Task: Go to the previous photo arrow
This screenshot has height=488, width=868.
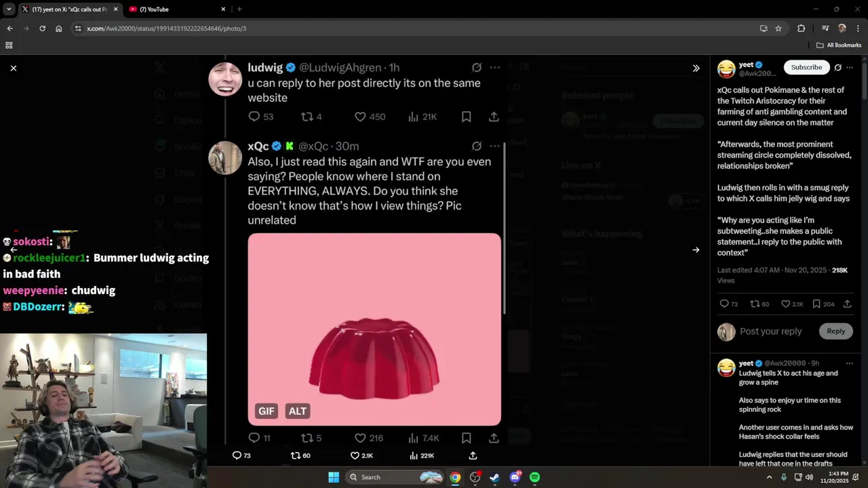Action: [14, 249]
